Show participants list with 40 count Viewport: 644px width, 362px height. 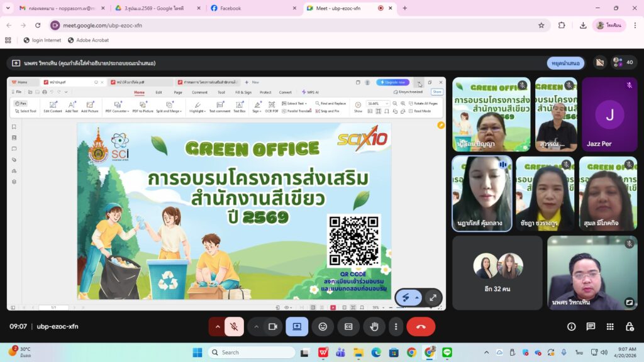tap(623, 62)
